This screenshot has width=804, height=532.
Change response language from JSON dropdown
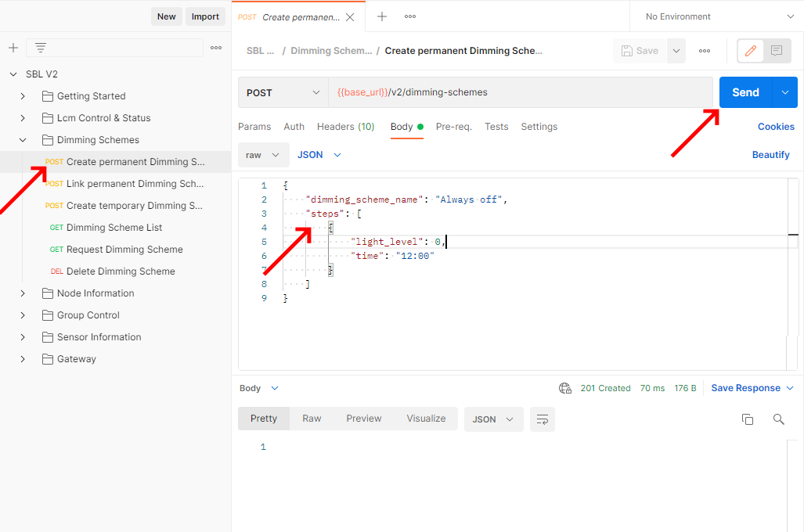coord(493,419)
